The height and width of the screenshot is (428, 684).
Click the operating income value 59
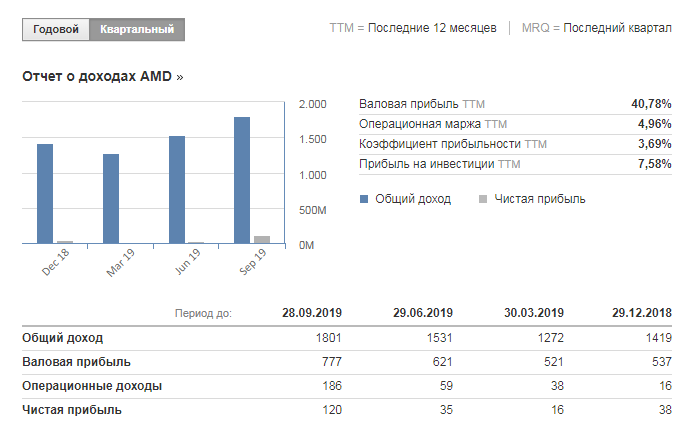coord(446,386)
